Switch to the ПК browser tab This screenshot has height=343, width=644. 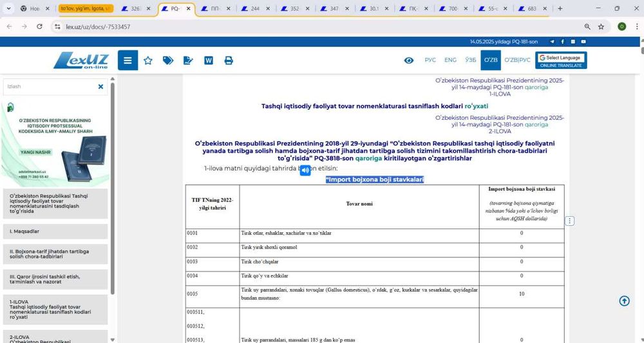coord(414,8)
